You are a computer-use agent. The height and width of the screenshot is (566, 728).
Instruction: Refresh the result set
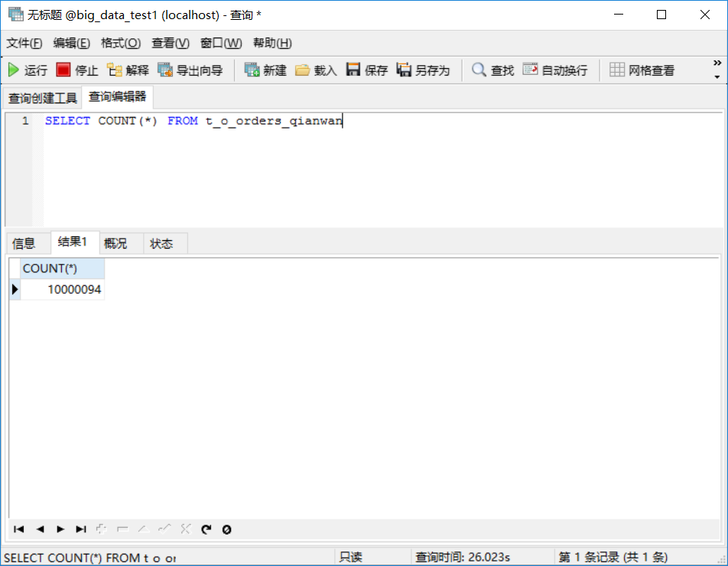pyautogui.click(x=205, y=529)
